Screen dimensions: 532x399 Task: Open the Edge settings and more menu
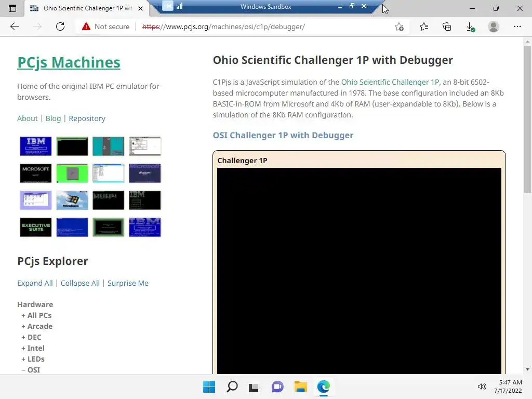coord(517,26)
